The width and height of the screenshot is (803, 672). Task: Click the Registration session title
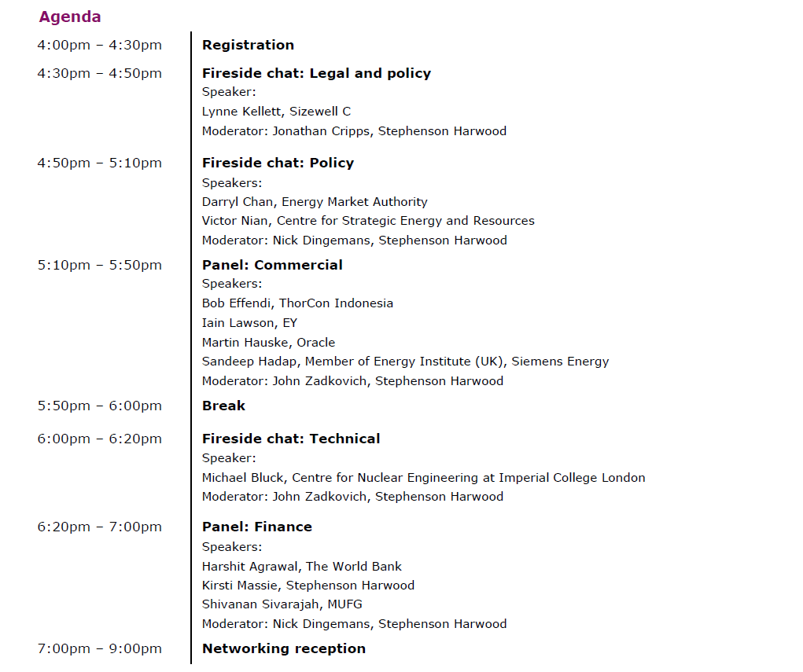coord(248,45)
